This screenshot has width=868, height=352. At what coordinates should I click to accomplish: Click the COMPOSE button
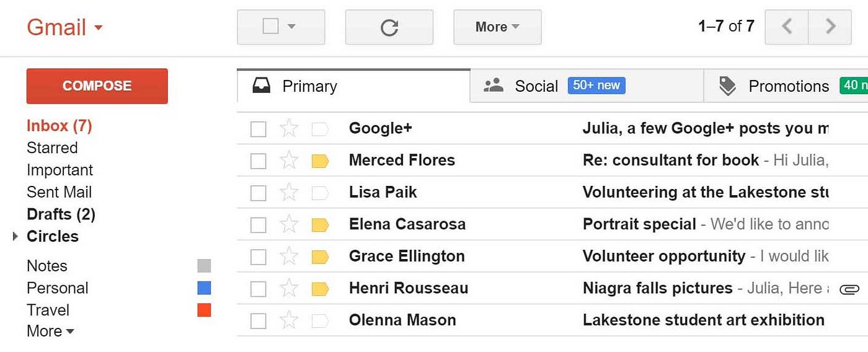point(97,86)
